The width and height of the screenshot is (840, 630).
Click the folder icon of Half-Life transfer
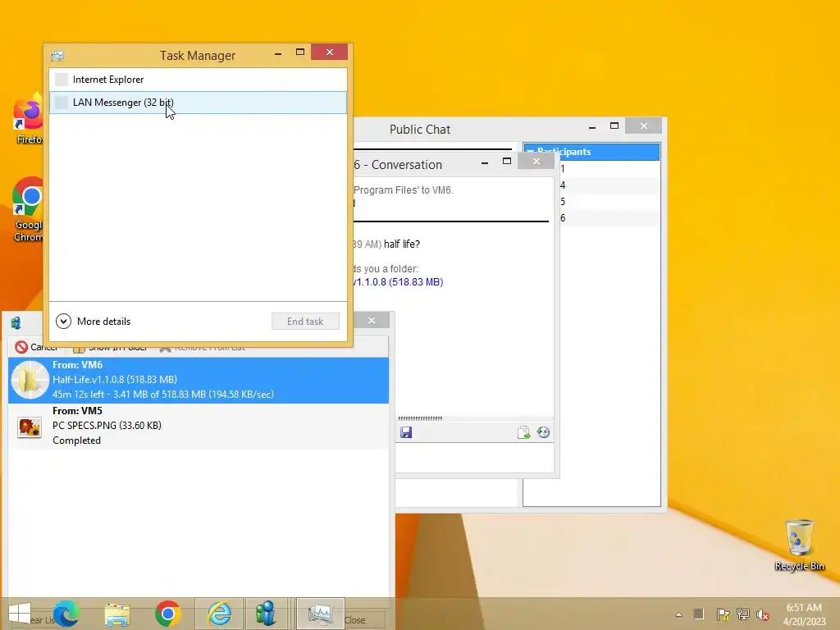point(30,380)
